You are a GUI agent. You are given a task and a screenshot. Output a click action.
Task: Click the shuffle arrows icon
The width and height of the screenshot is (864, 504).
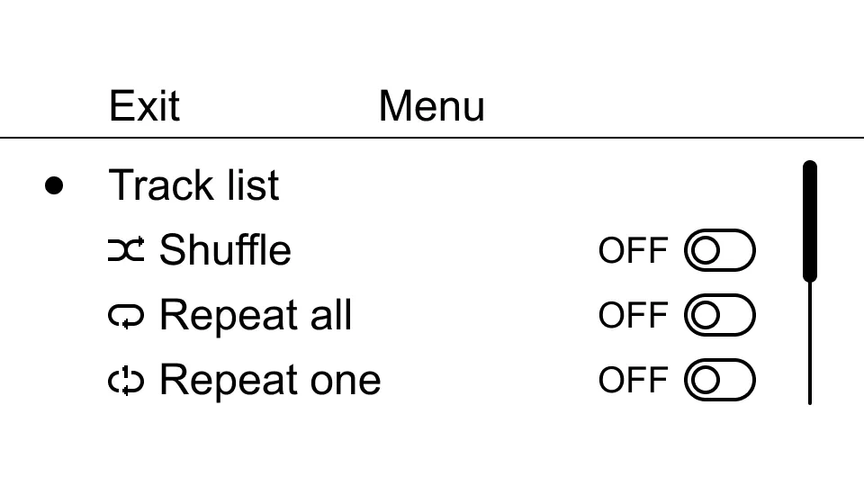pyautogui.click(x=126, y=250)
